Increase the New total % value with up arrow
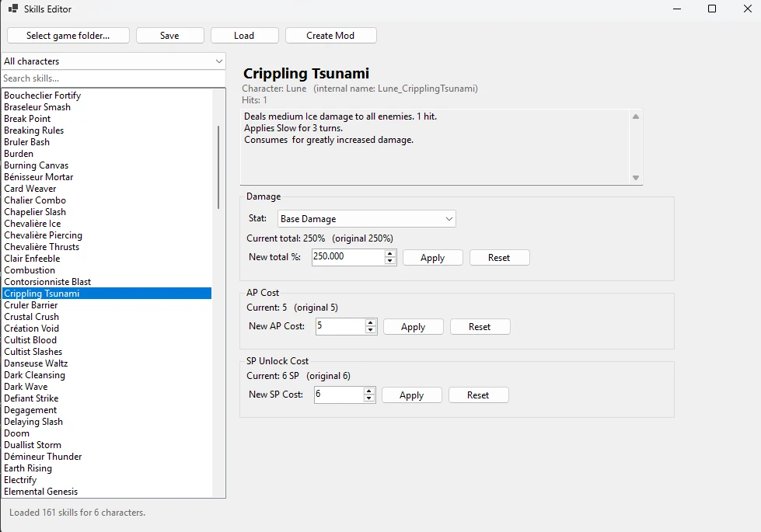761x532 pixels. [x=389, y=254]
